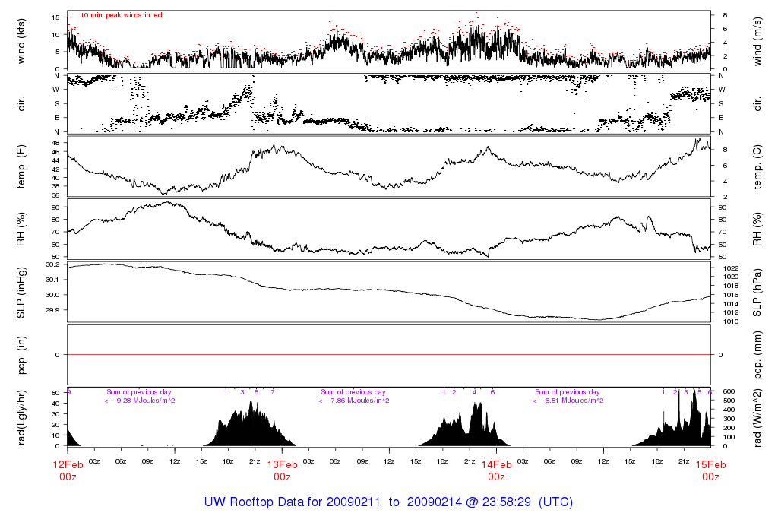
Task: Click the '12z' tick between 13Feb and 14Feb
Action: tap(389, 461)
